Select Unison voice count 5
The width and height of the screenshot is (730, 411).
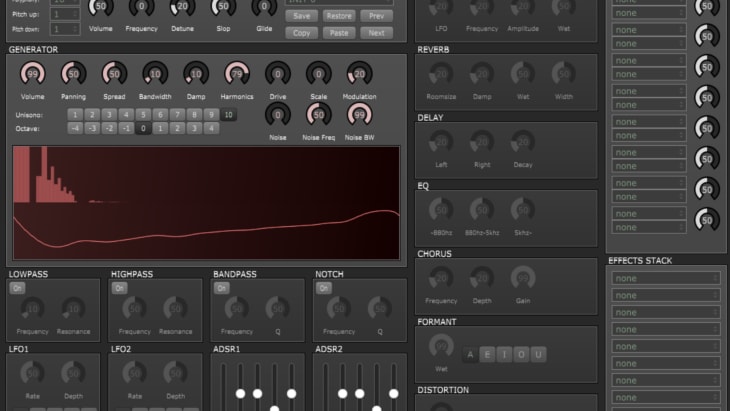pos(143,115)
